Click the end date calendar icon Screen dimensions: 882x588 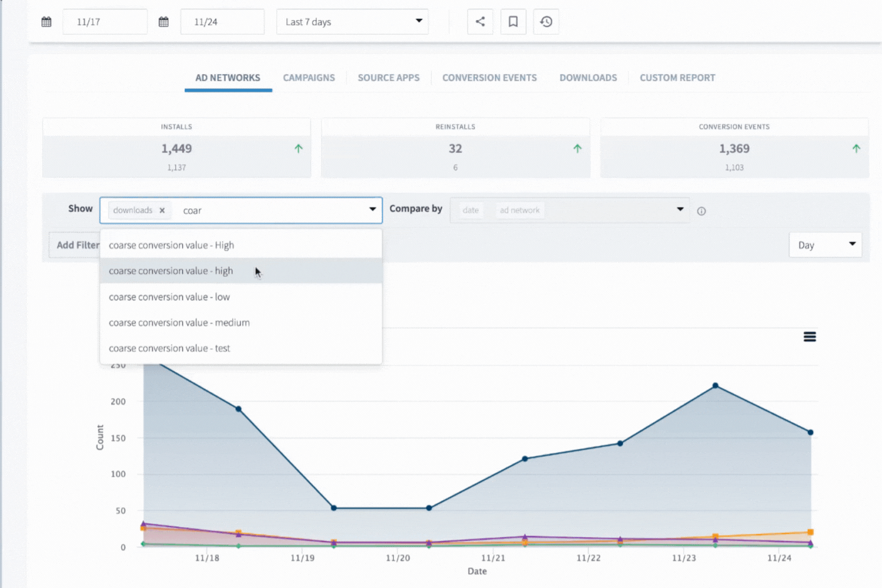click(163, 22)
